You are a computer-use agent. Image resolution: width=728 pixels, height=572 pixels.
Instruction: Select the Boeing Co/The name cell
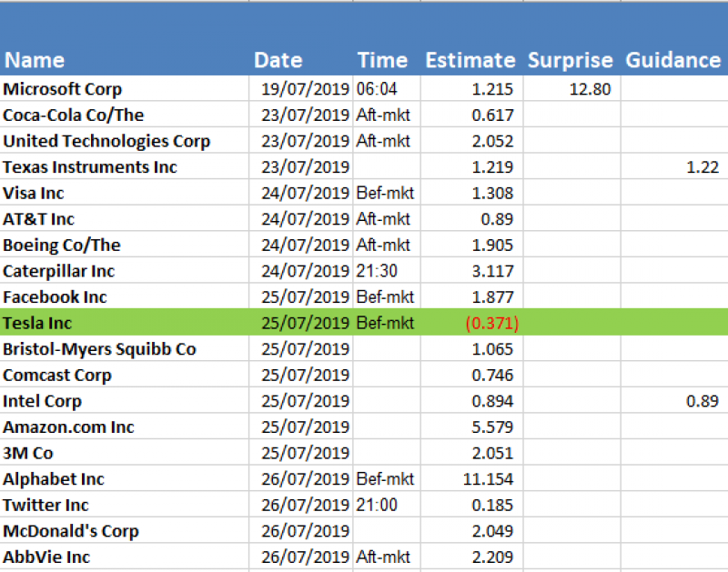tap(124, 245)
